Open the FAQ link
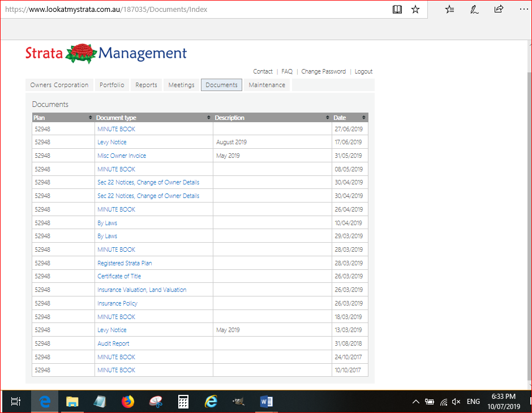The height and width of the screenshot is (413, 532). pos(287,71)
